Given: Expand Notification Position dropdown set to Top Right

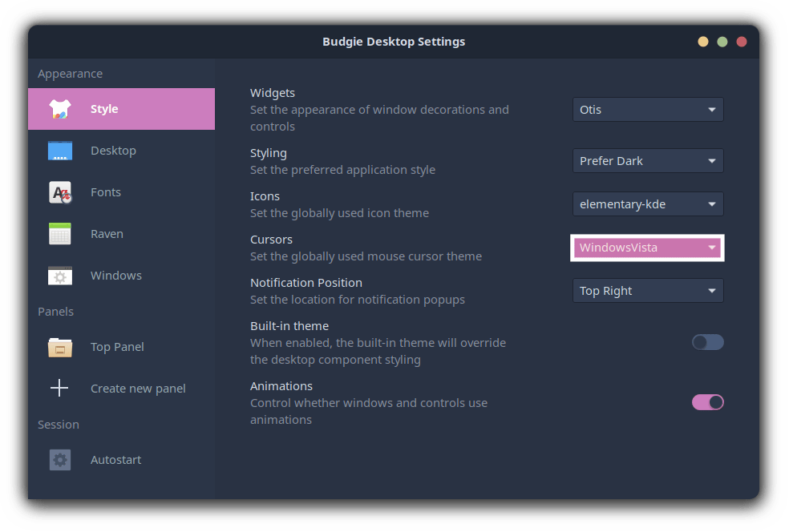Looking at the screenshot, I should (x=648, y=291).
